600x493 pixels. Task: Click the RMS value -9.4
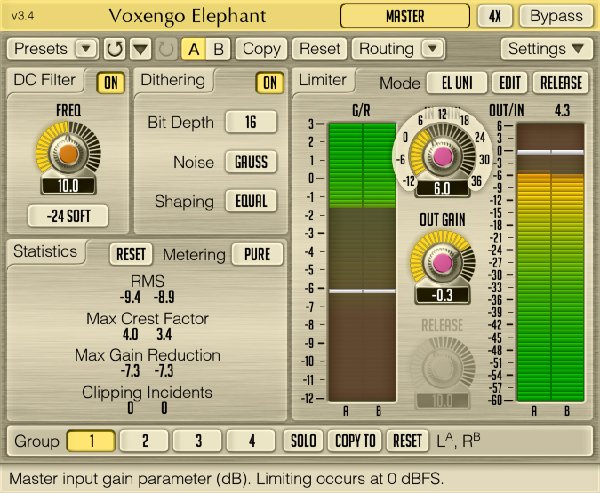(x=130, y=297)
